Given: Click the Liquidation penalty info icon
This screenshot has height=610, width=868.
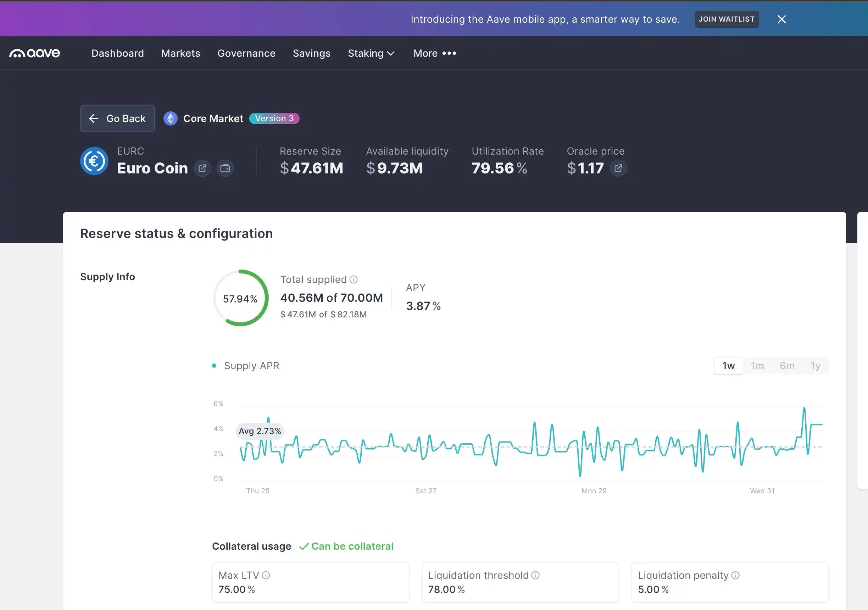Looking at the screenshot, I should (x=735, y=575).
